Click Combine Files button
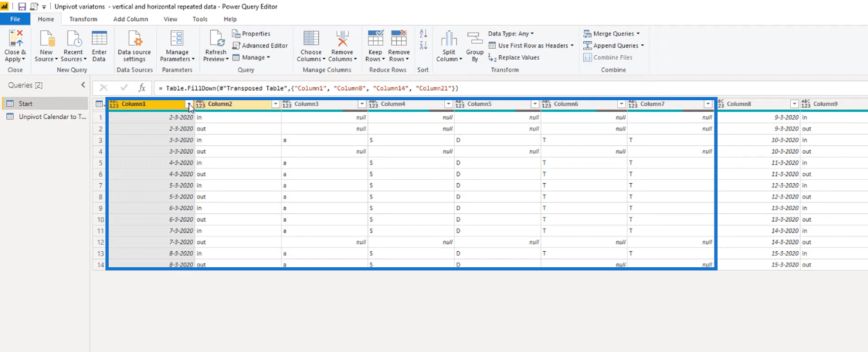 pos(608,57)
